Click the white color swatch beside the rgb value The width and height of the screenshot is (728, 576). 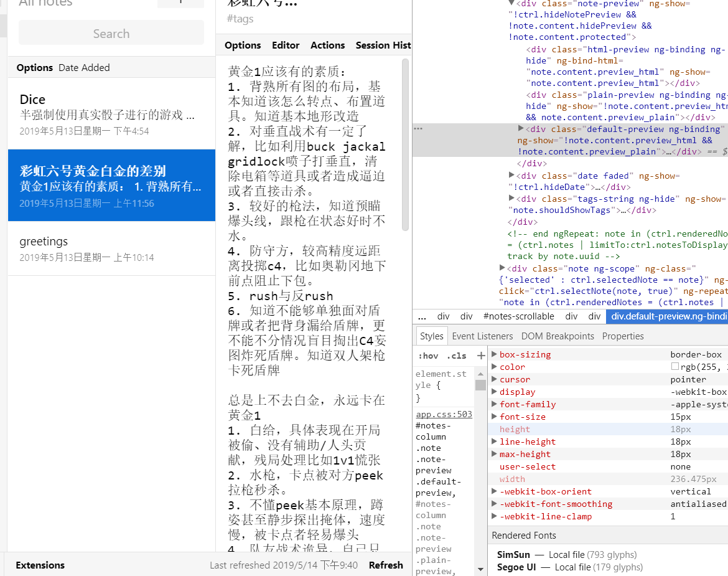(676, 367)
